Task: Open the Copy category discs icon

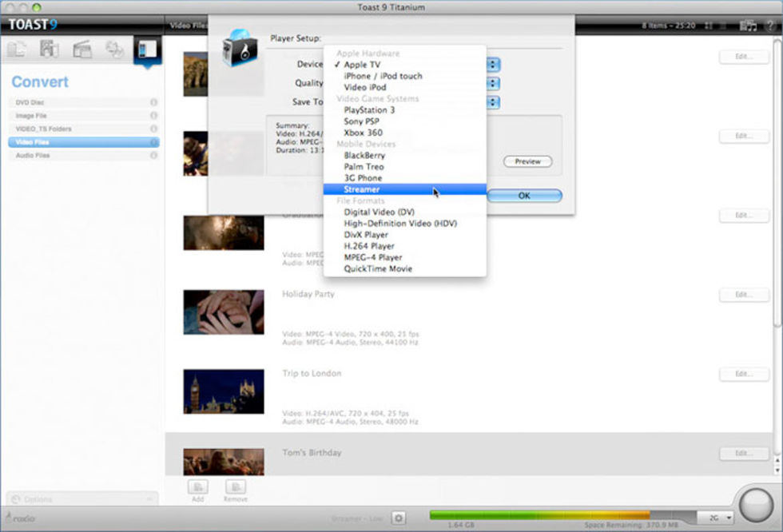Action: (115, 50)
